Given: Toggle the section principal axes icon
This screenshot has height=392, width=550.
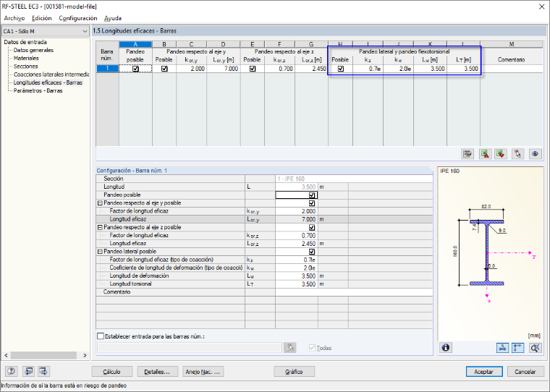Looking at the screenshot, I should click(x=518, y=347).
